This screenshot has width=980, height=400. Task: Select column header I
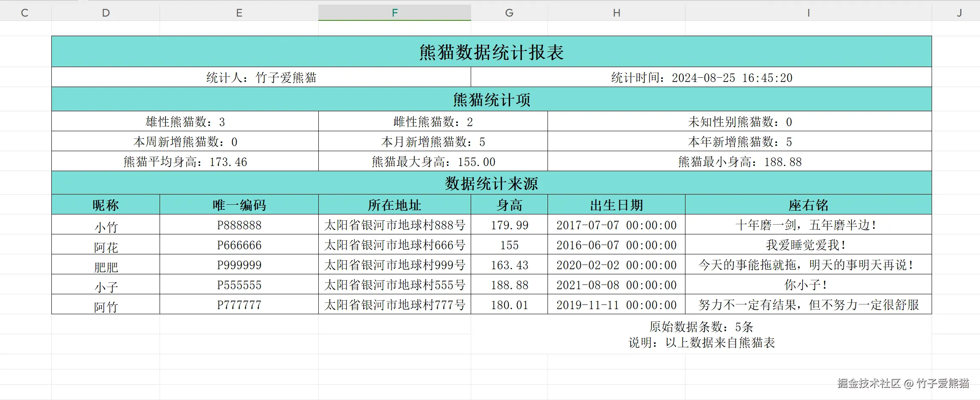[808, 12]
